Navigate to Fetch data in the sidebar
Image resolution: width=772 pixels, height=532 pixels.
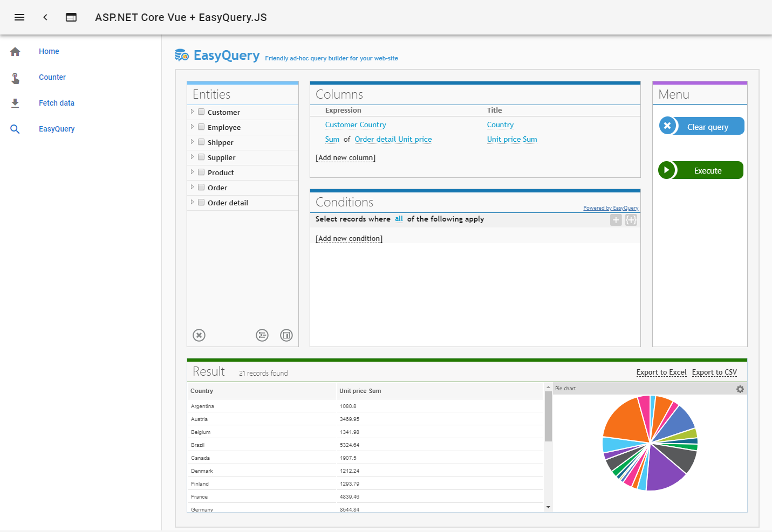tap(57, 102)
